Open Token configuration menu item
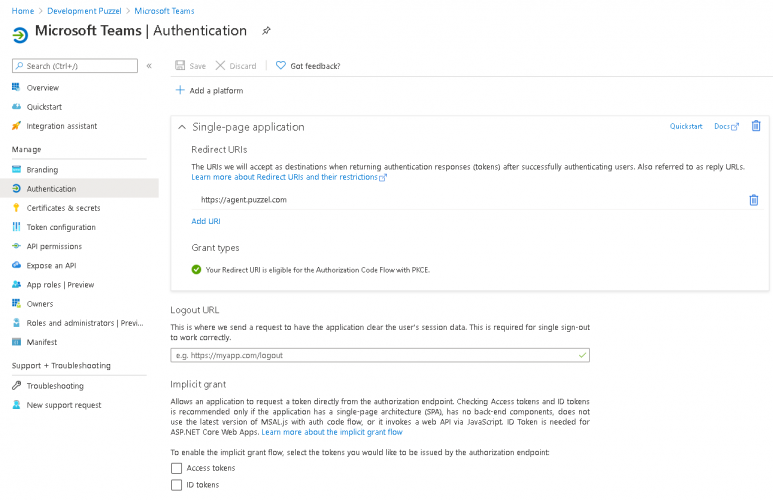 click(x=61, y=227)
